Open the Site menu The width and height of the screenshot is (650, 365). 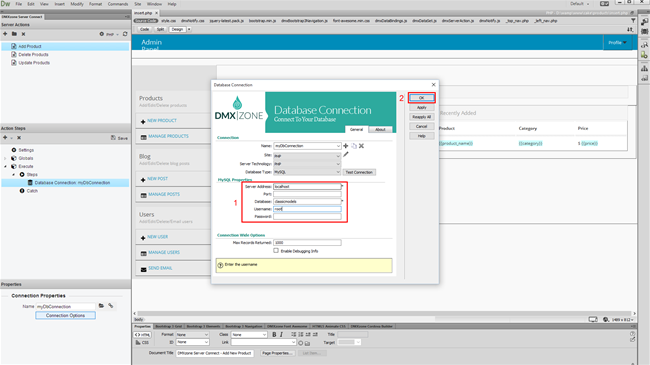coord(138,4)
